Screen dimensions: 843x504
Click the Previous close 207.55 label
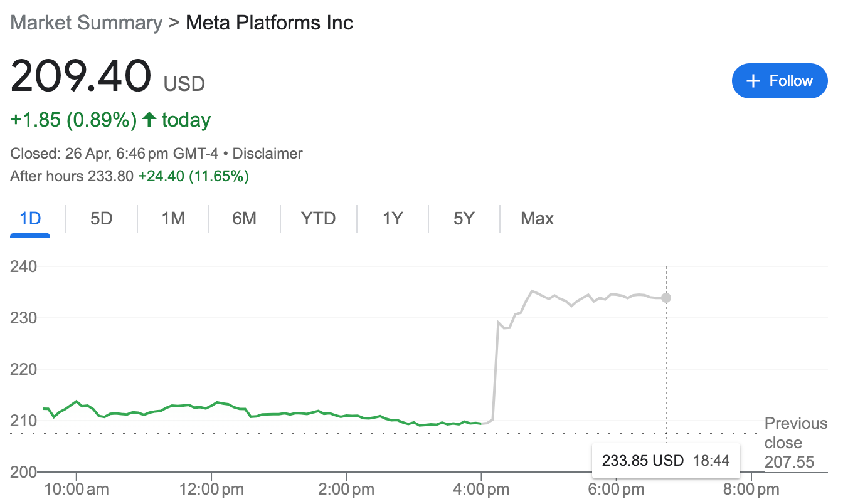(795, 443)
